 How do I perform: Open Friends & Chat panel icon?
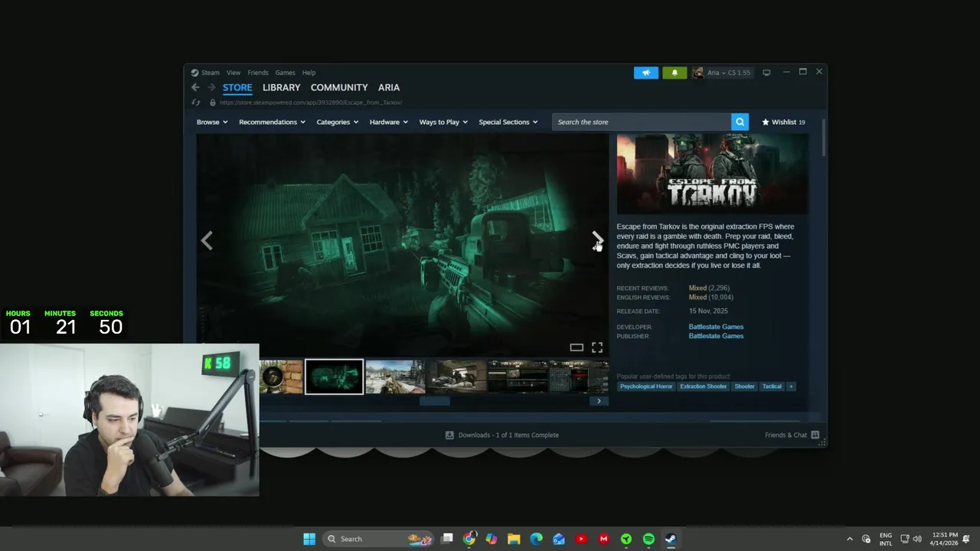(815, 435)
